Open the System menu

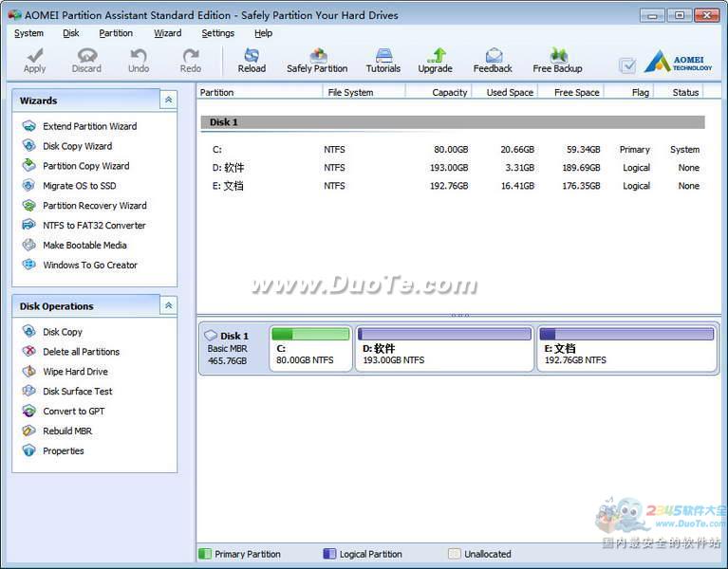tap(28, 33)
